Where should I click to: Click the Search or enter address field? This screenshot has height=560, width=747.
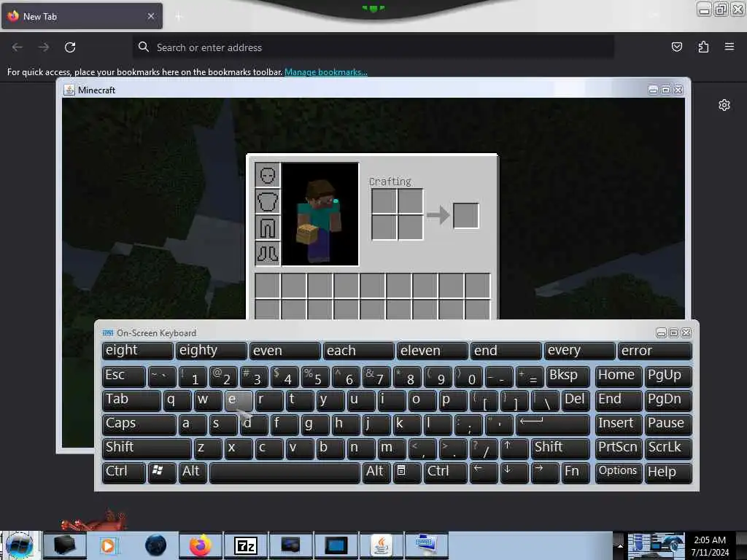[373, 47]
